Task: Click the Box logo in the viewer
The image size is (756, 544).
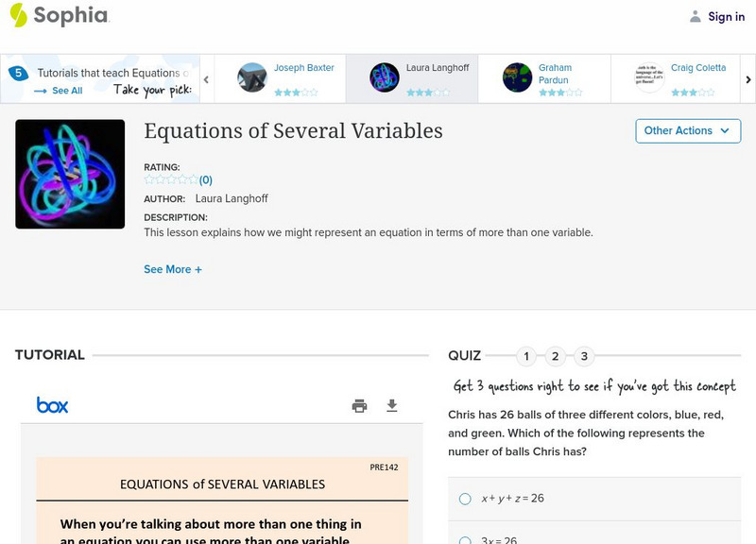Action: pyautogui.click(x=53, y=405)
